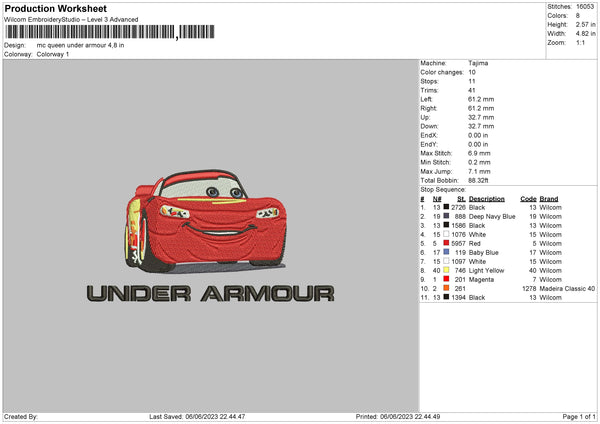Click the Machine value 'Tajima'
The image size is (600, 424).
point(478,63)
